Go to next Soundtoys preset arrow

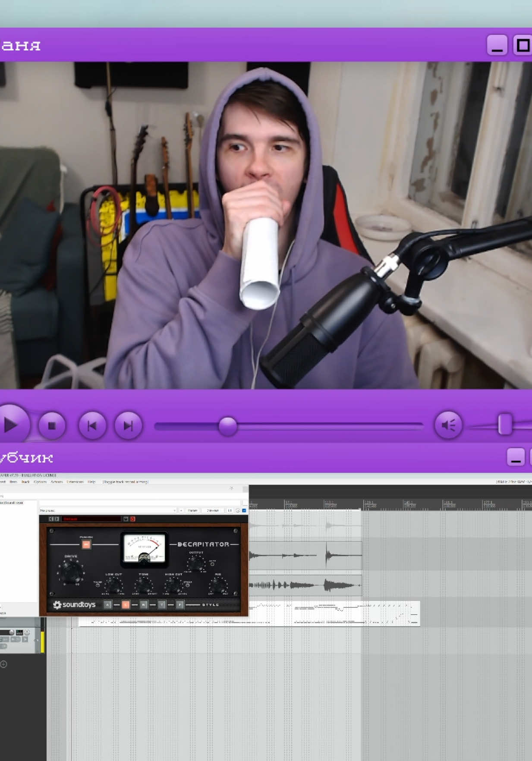click(57, 519)
